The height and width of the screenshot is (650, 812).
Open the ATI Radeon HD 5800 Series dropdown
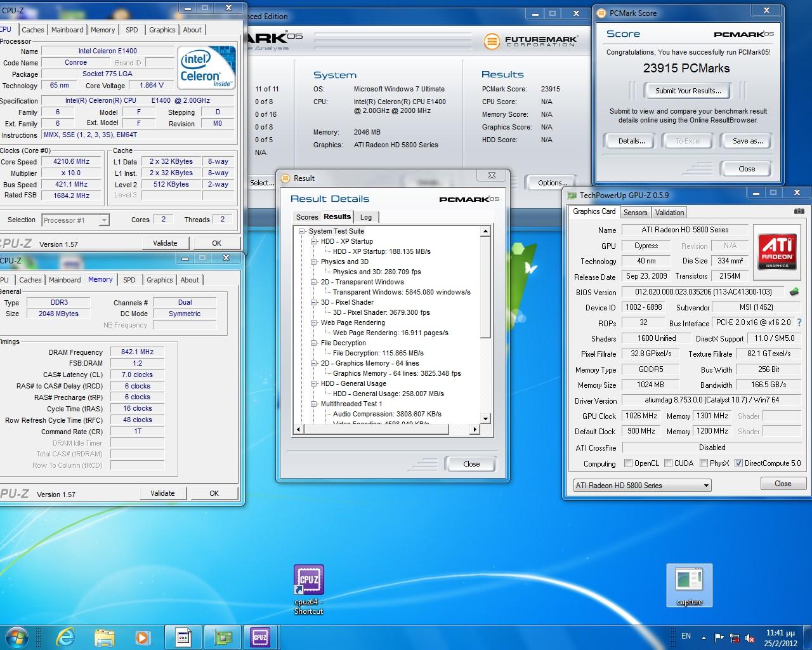point(642,486)
